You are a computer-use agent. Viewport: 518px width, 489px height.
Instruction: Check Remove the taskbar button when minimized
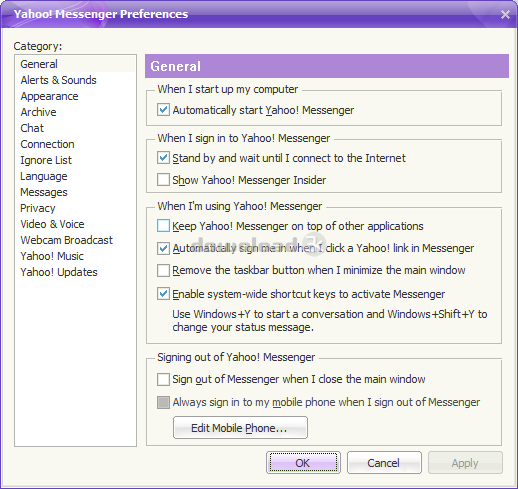(163, 270)
